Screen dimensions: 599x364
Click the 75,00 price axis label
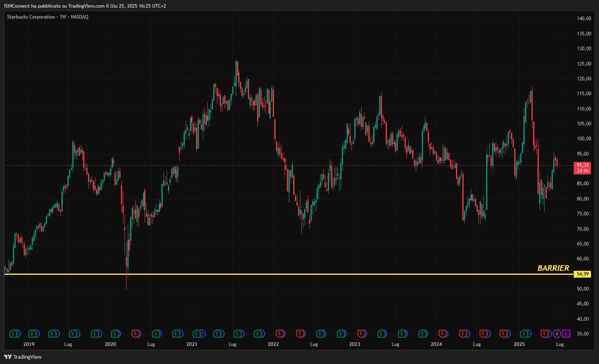(583, 214)
